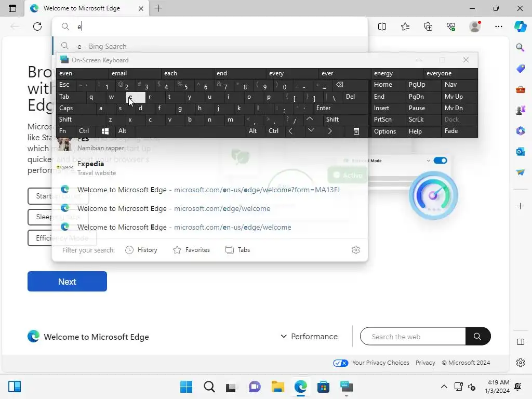Toggle the Enhanced Mode switch
Screen dimensions: 532x399
point(440,161)
